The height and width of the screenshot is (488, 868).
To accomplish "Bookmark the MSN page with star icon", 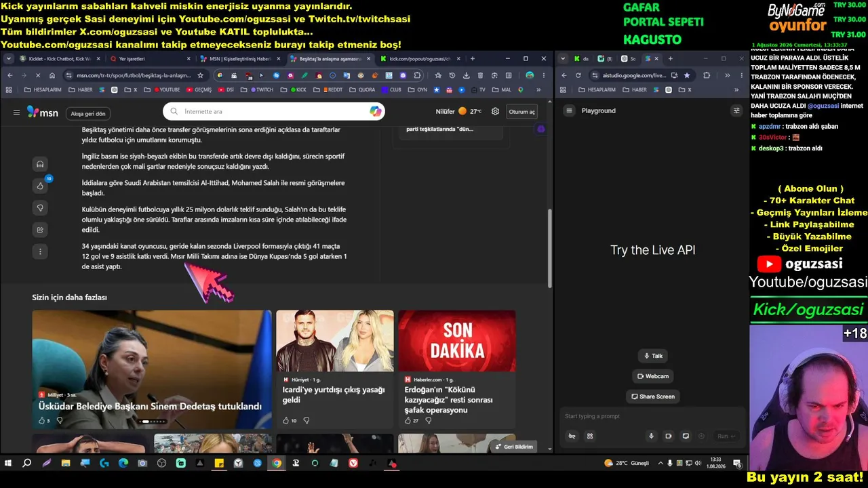I will [x=200, y=75].
